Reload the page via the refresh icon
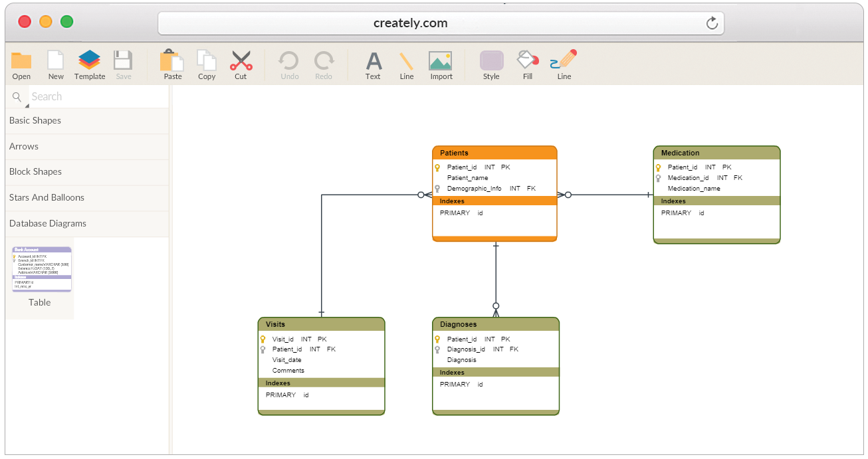Image resolution: width=868 pixels, height=459 pixels. click(x=711, y=22)
